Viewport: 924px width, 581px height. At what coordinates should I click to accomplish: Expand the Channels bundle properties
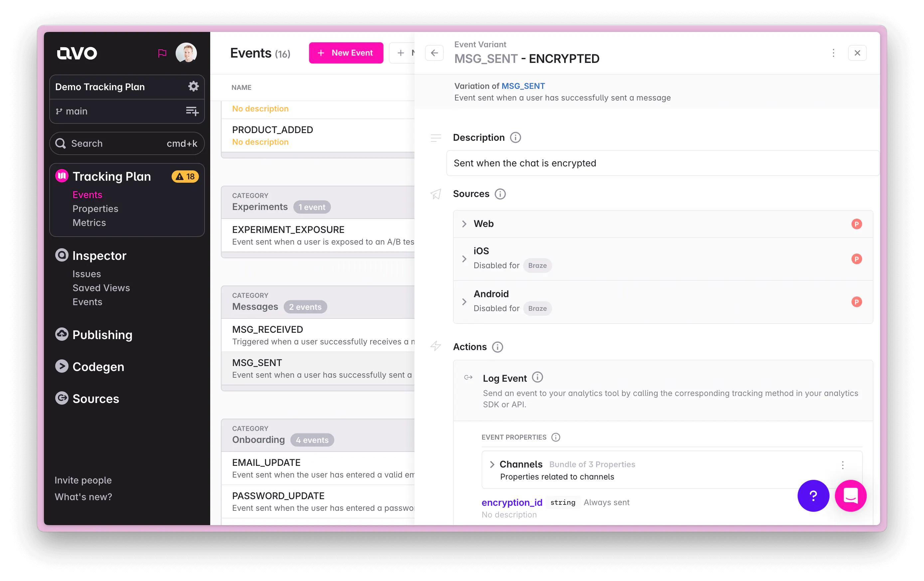tap(492, 464)
